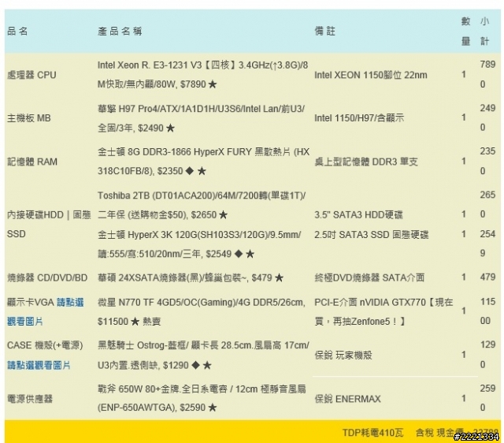The image size is (504, 443).
Task: Click the star icon after $11500
Action: click(x=135, y=322)
